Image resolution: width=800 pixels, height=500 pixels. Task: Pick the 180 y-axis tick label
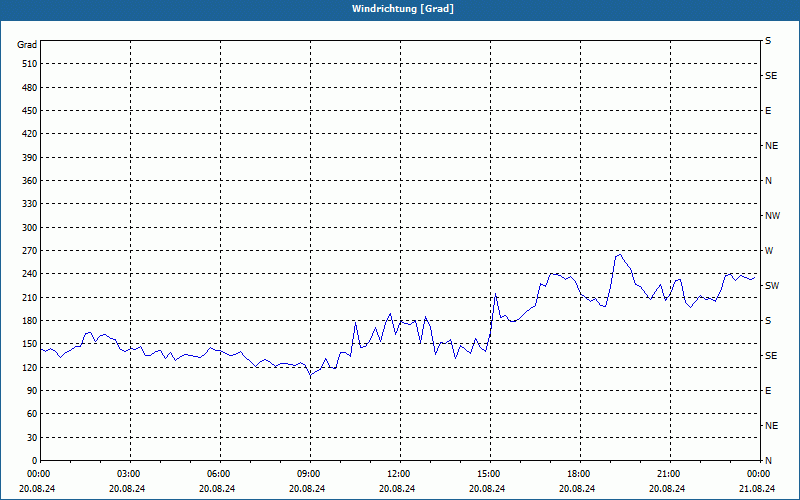[x=30, y=321]
